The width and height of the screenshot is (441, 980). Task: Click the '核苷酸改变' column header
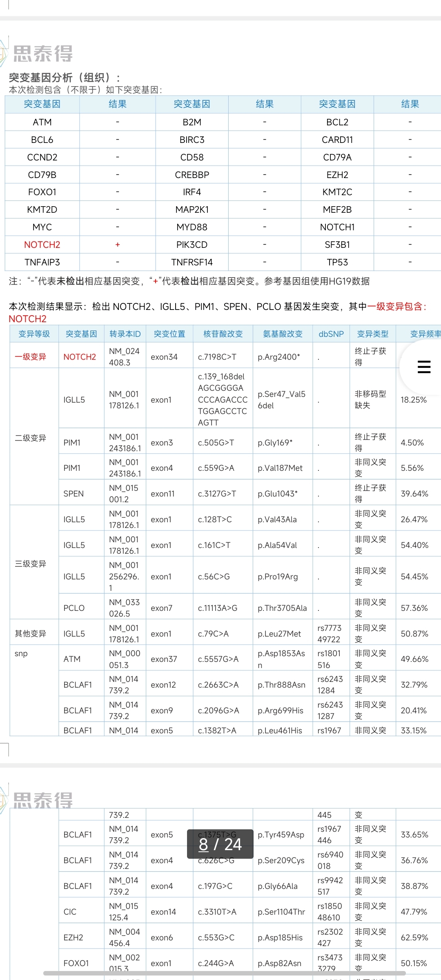pos(223,334)
